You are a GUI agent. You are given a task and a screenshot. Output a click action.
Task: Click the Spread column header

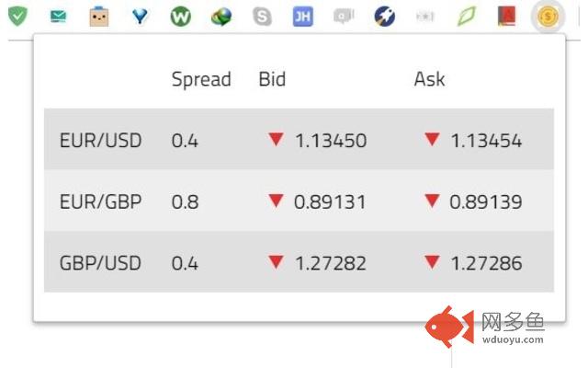[201, 79]
